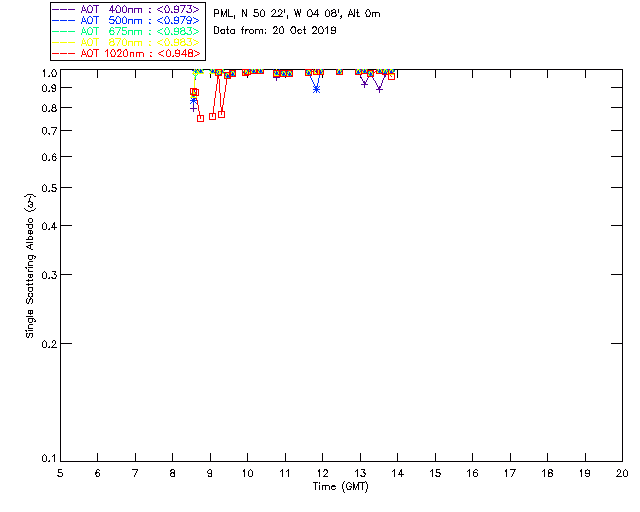This screenshot has width=640, height=512.
Task: Click the 11 label on the time axis
Action: pos(285,473)
